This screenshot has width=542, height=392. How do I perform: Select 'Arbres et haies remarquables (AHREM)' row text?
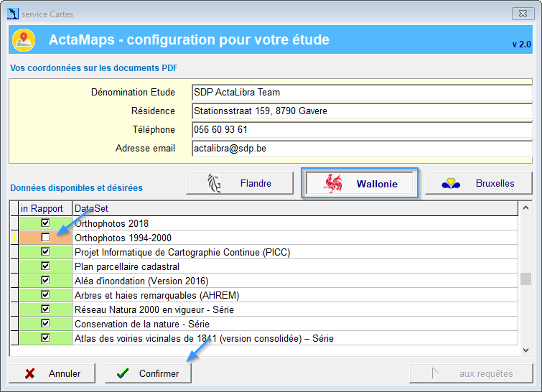(156, 295)
